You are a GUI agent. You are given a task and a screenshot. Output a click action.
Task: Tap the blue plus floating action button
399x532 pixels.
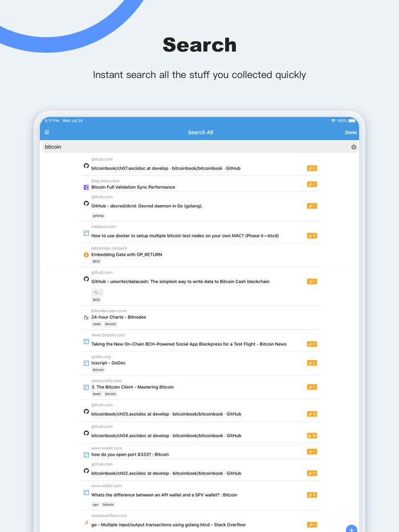click(x=352, y=529)
